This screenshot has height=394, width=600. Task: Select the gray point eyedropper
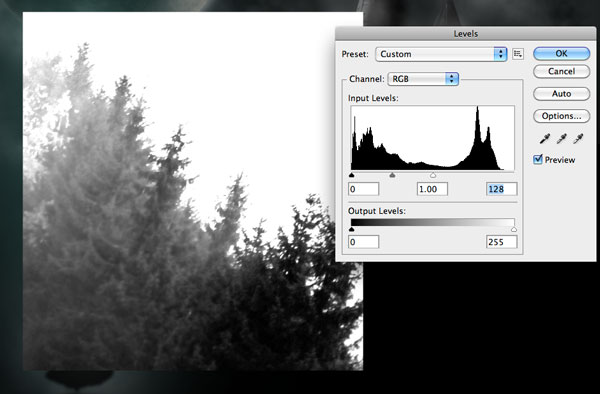click(x=561, y=139)
